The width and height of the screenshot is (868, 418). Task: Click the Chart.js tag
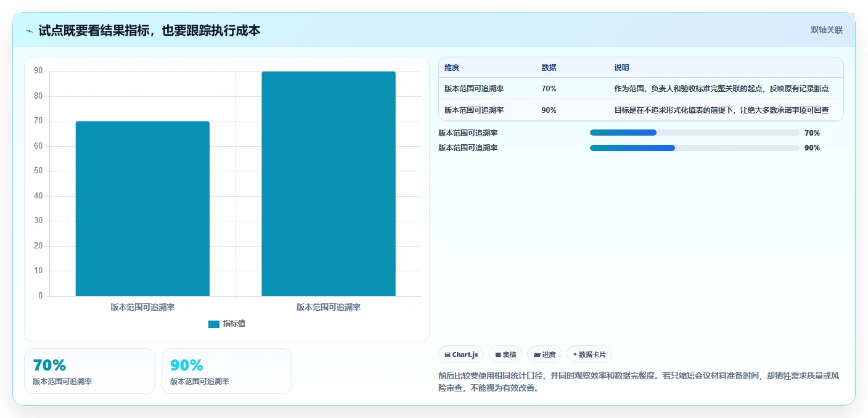(461, 354)
